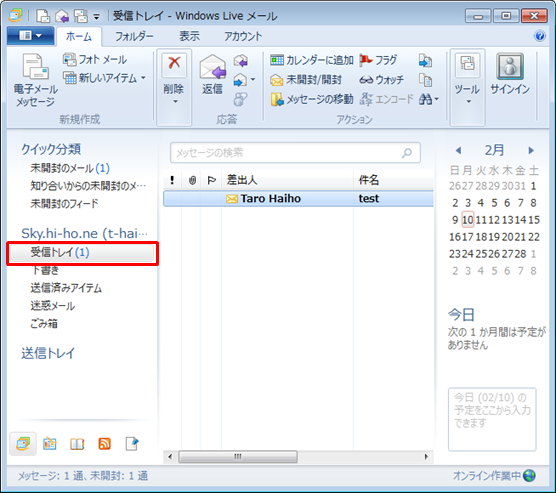Viewport: 556px width, 493px height.
Task: Sort by 差出人 column header
Action: click(x=287, y=180)
